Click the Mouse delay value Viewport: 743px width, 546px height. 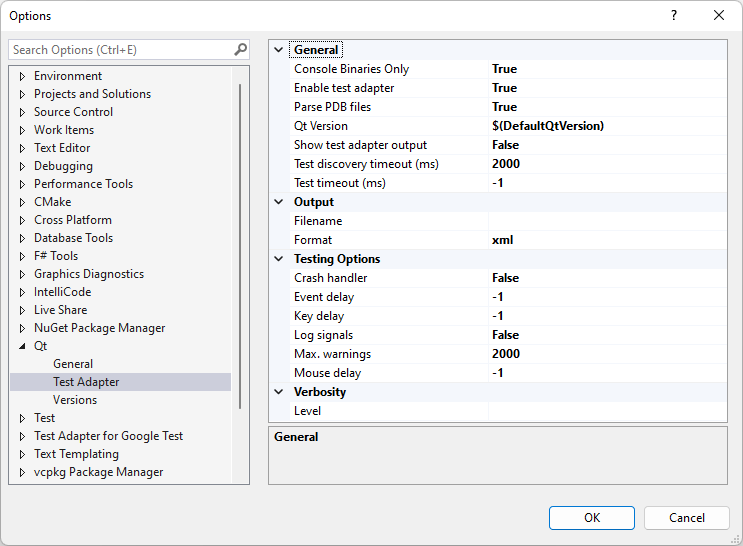click(607, 373)
